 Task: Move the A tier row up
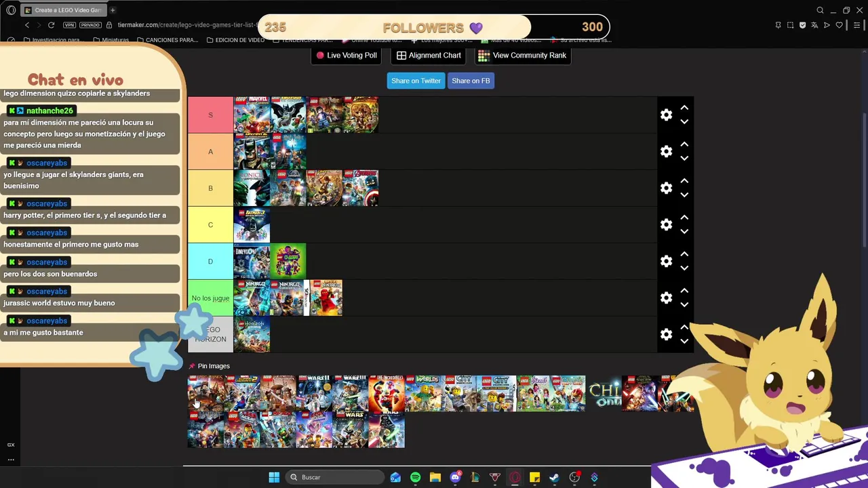[684, 144]
